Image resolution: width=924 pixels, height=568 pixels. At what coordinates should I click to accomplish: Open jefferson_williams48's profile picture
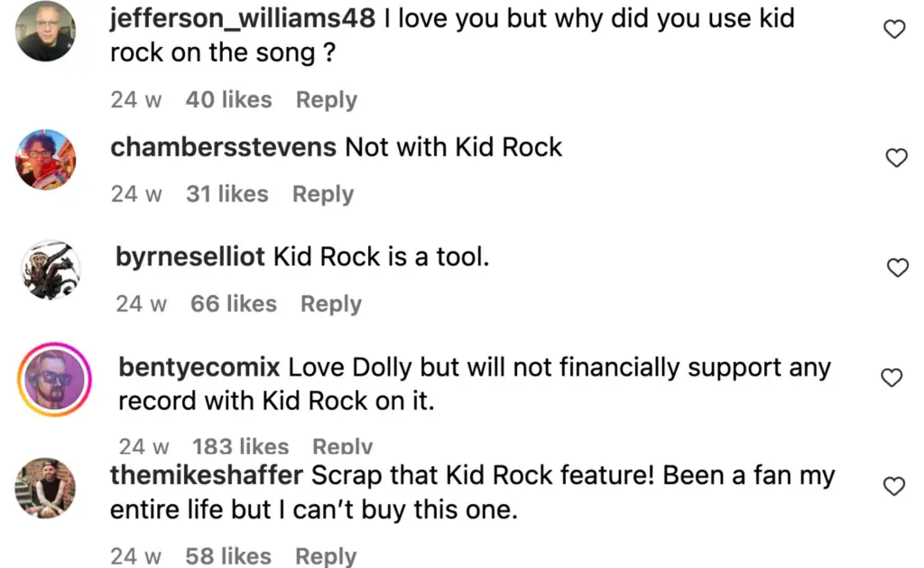46,31
